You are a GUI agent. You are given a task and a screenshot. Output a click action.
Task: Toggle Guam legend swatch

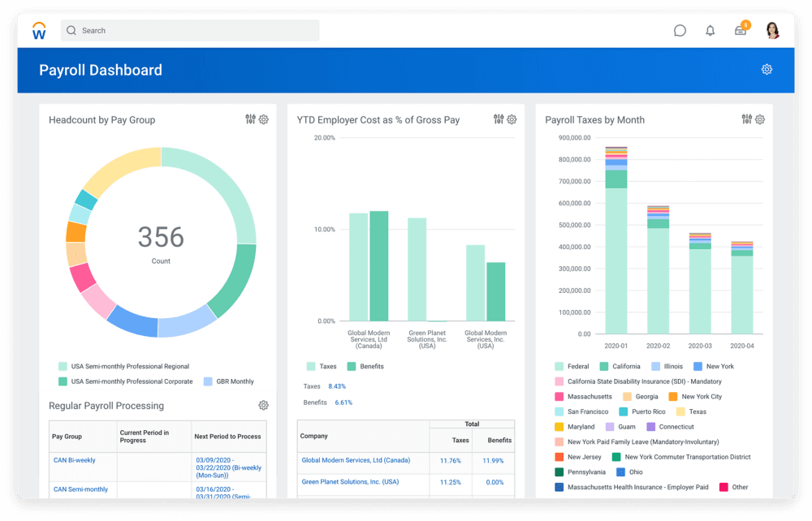610,427
